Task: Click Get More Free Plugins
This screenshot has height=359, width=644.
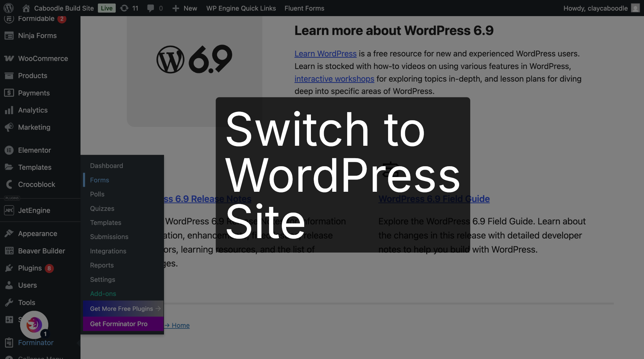Action: click(123, 309)
